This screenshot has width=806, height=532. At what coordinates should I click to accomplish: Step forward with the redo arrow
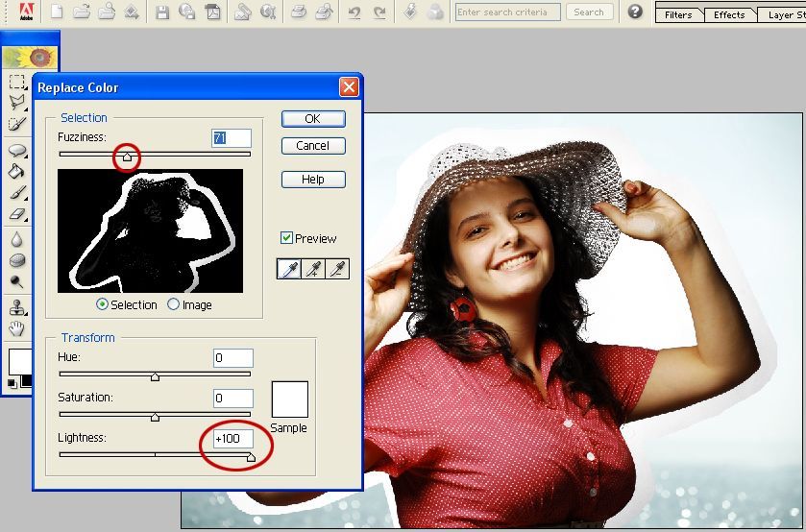[379, 12]
